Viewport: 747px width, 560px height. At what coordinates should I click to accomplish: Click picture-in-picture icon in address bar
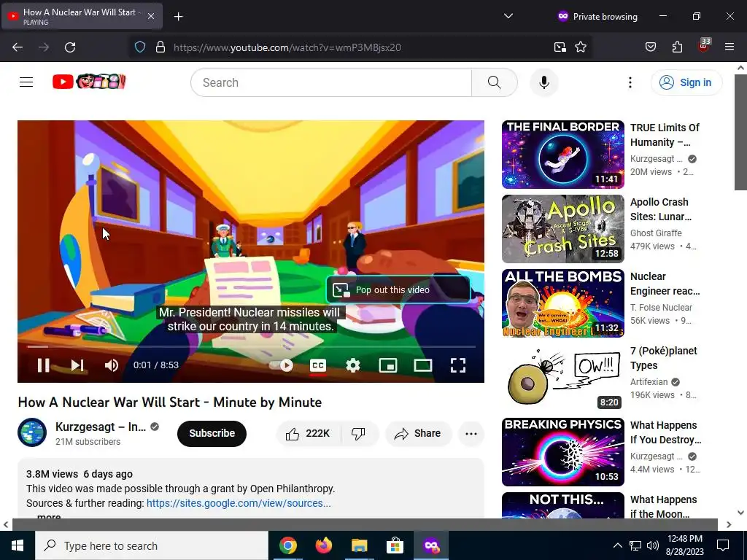(x=560, y=47)
